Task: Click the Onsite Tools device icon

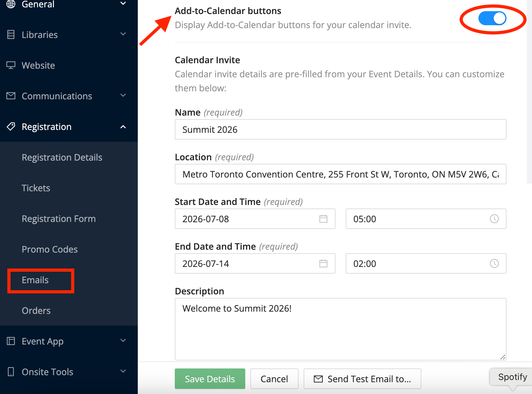Action: (x=11, y=372)
